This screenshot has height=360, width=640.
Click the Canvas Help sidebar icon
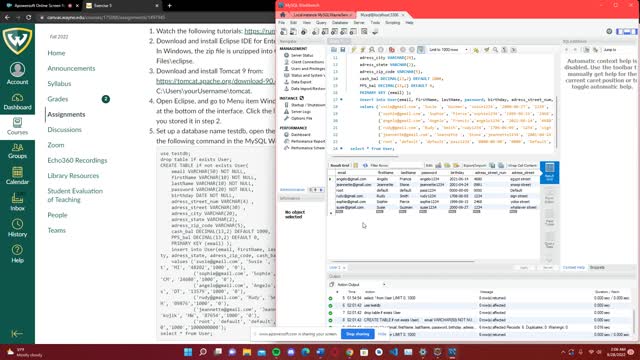click(x=17, y=254)
